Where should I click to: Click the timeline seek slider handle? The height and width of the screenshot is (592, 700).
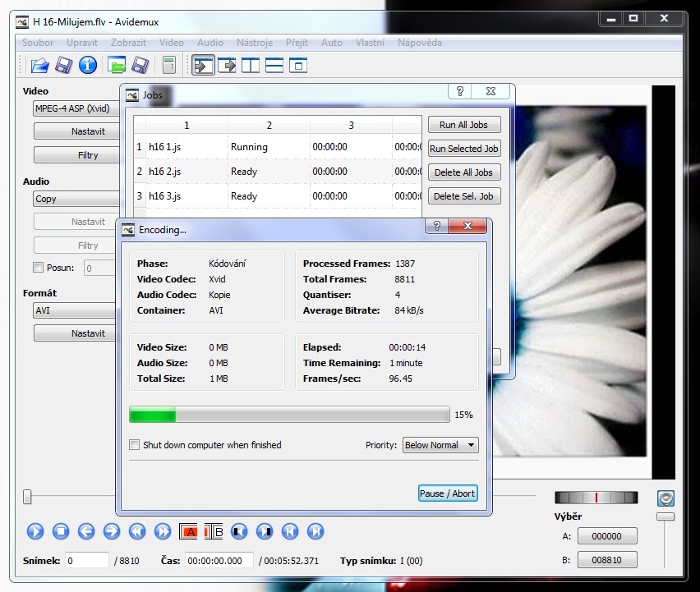pos(27,496)
